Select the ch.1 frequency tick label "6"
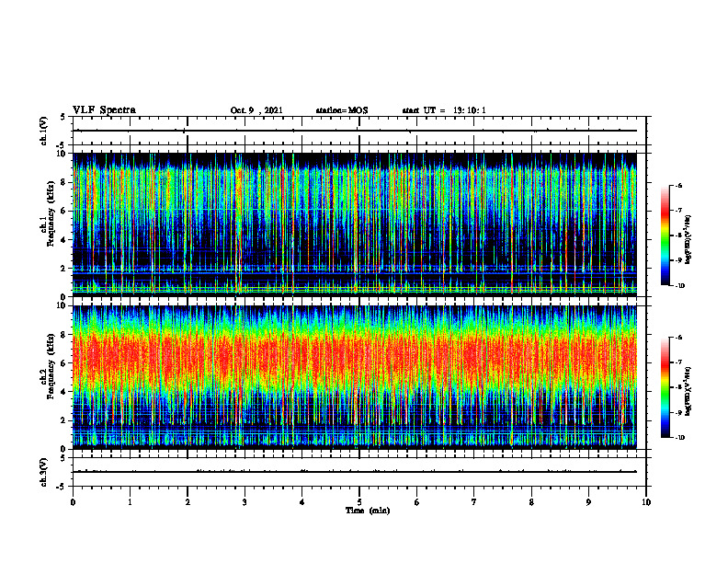728x563 pixels. 64,211
